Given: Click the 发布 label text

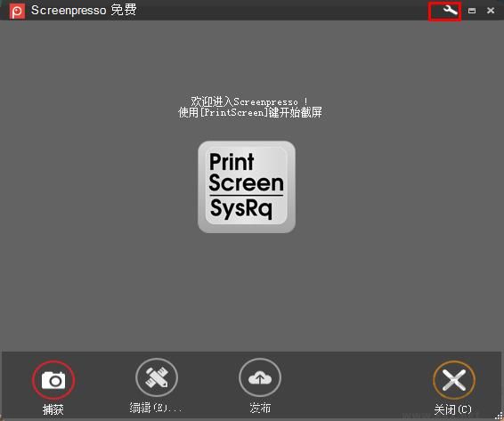Looking at the screenshot, I should (260, 408).
